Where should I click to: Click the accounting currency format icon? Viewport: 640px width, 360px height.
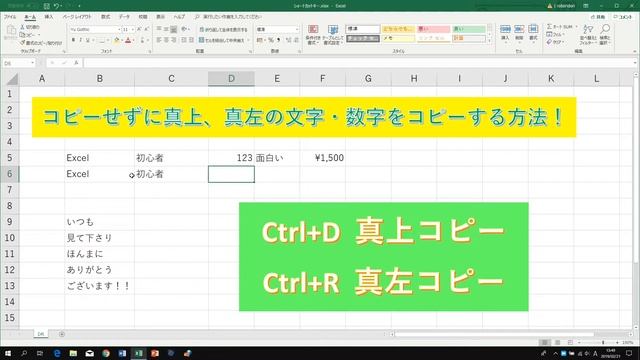tap(260, 40)
